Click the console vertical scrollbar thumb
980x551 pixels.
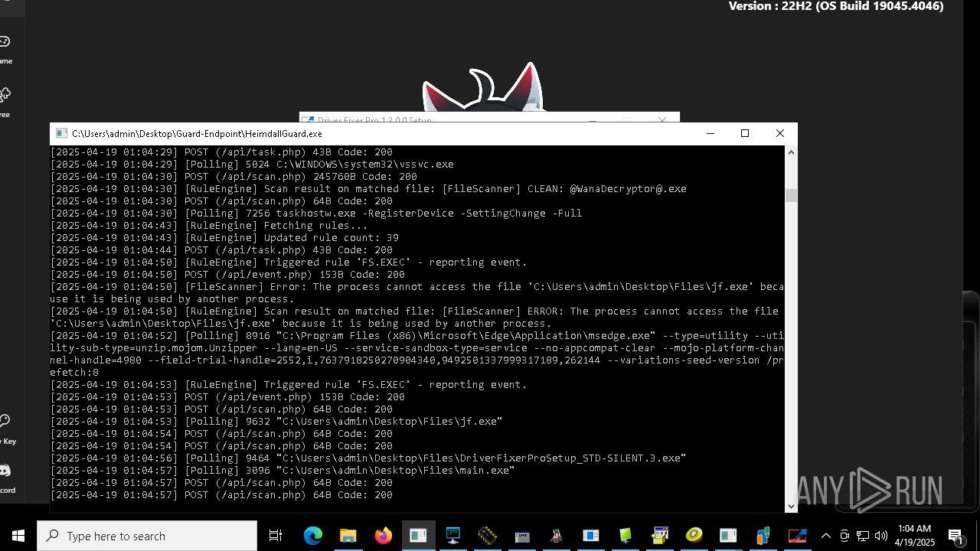click(x=791, y=195)
